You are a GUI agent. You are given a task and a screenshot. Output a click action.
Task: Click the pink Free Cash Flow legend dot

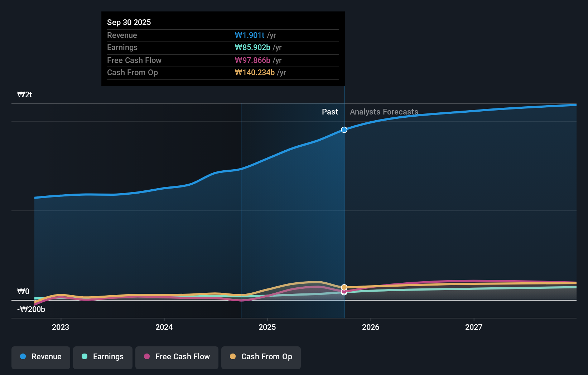tap(147, 357)
